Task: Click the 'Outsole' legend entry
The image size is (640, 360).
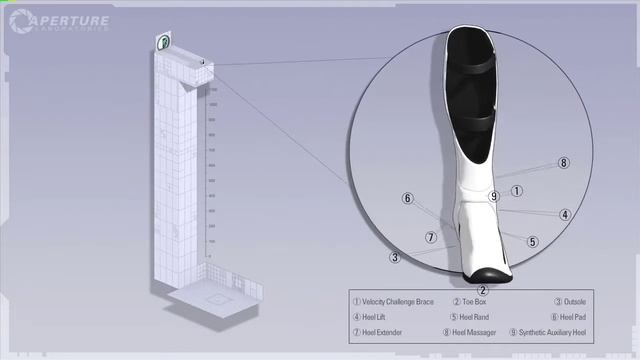Action: click(x=570, y=302)
